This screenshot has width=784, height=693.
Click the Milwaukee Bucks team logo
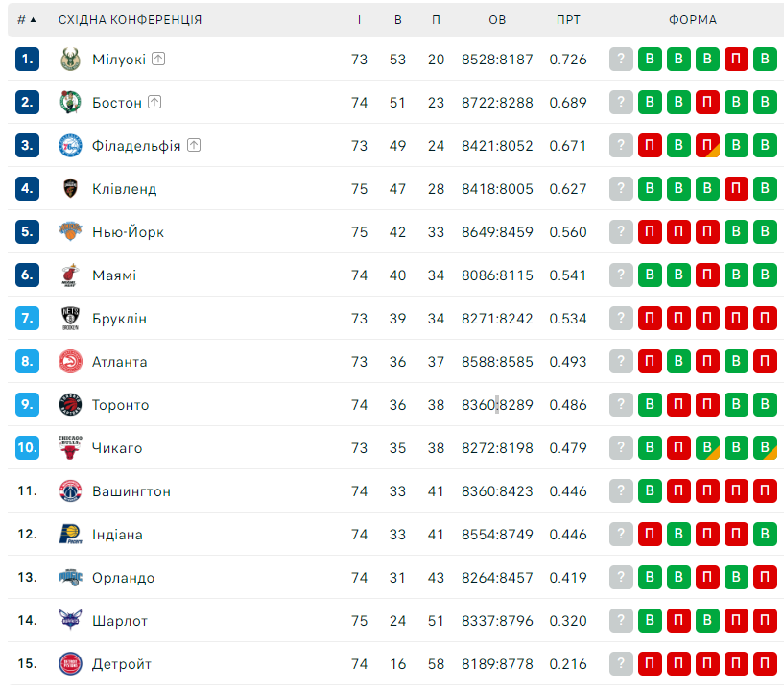70,59
